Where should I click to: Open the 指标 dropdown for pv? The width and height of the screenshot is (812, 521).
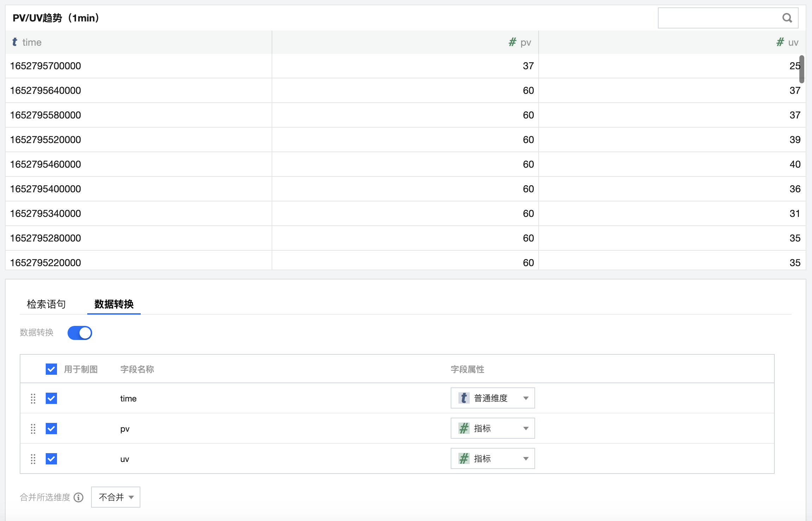click(x=493, y=428)
